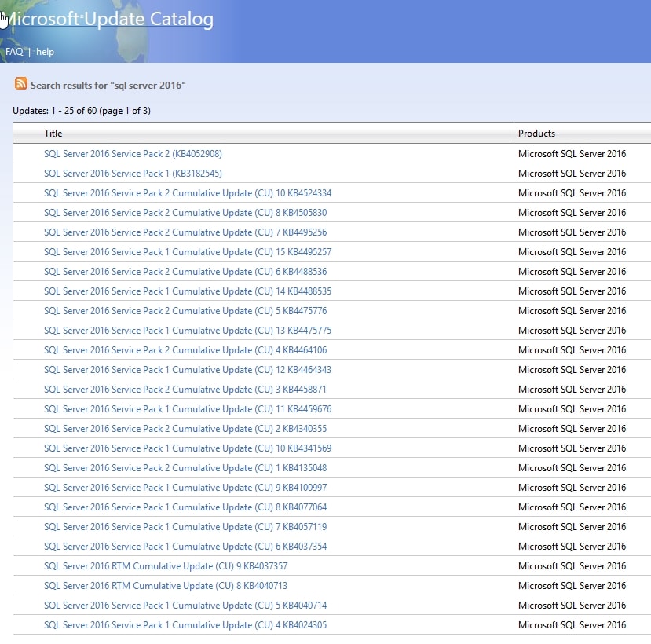Open SP1 Cumulative Update 15 KB4495257
Screen dimensions: 651x644
[188, 252]
